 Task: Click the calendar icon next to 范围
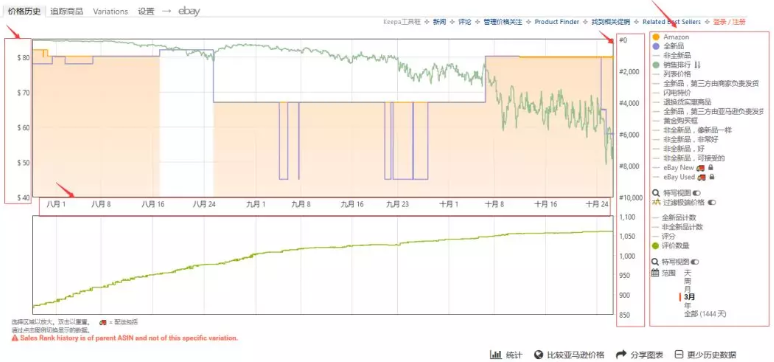point(656,272)
